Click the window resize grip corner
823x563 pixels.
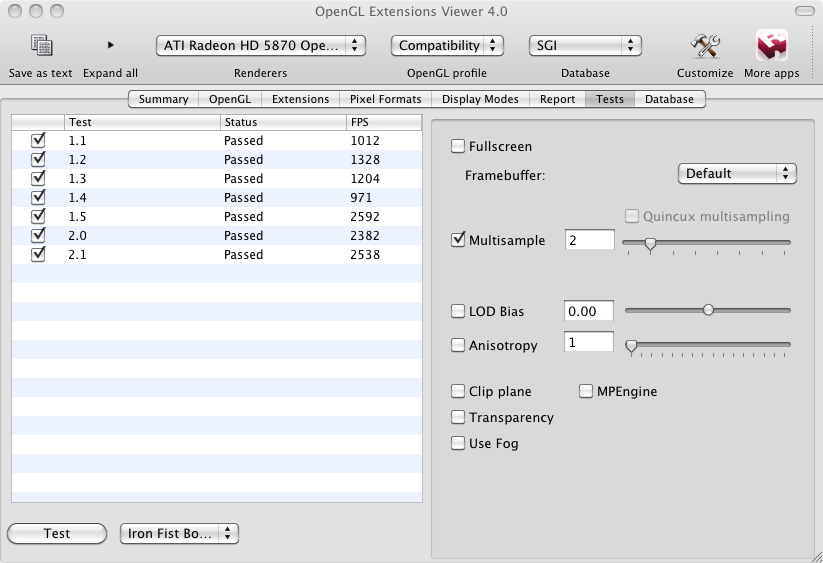(817, 557)
